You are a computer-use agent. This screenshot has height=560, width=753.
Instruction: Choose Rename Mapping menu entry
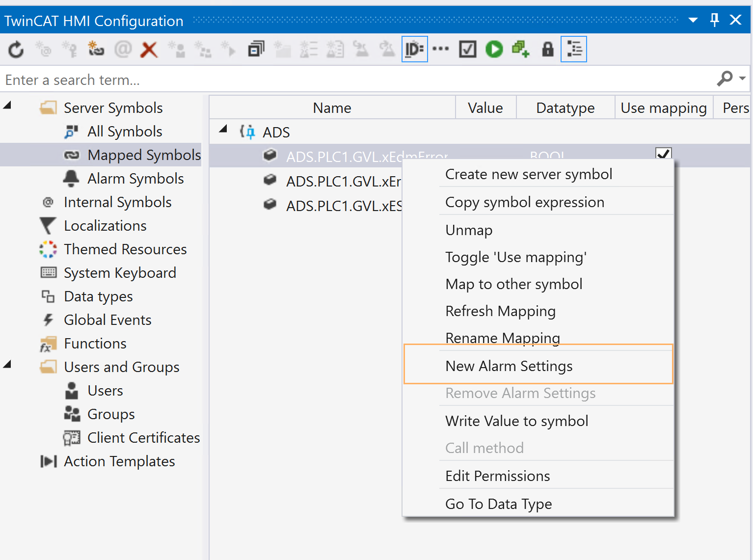pyautogui.click(x=503, y=338)
